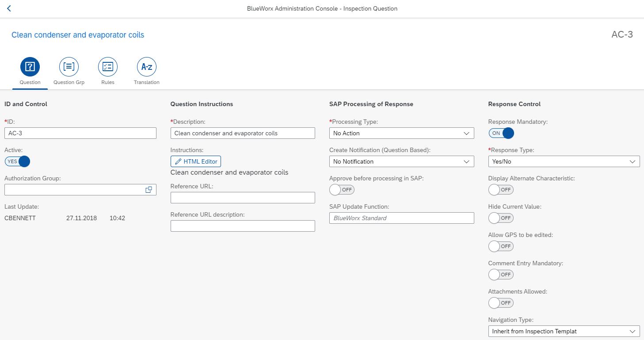Enable Hide Current Value switch

click(x=501, y=218)
